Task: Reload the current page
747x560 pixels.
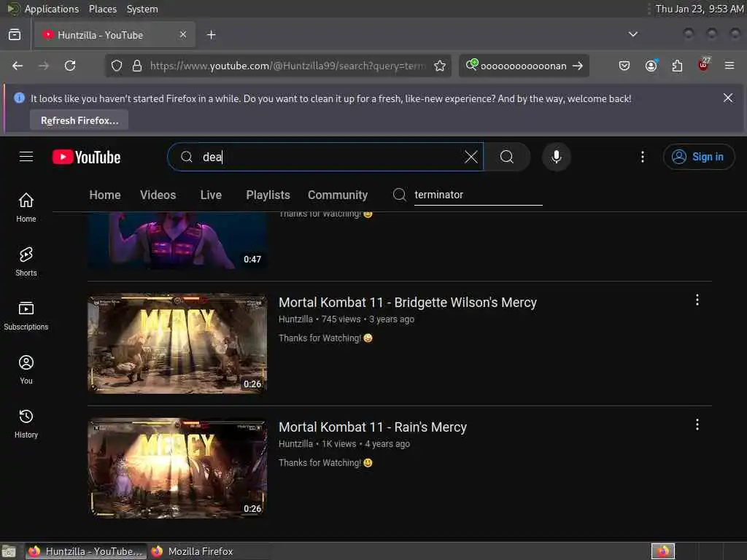Action: (x=70, y=66)
